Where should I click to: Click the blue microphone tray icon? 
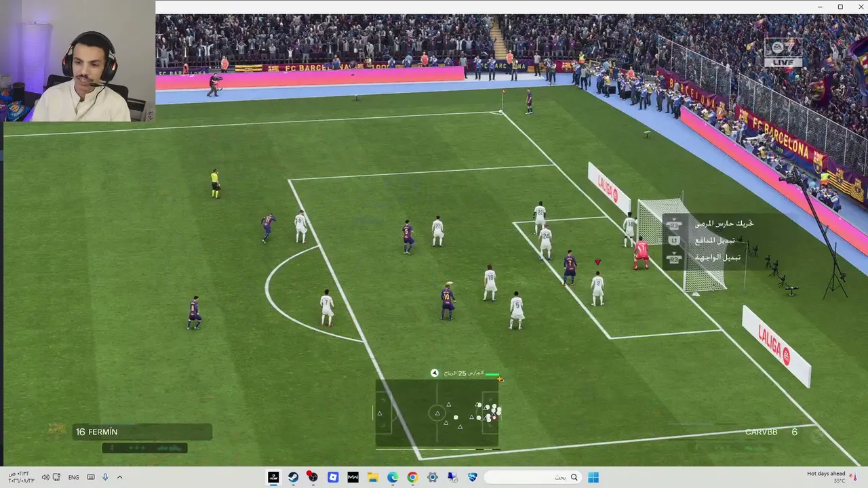pos(105,477)
